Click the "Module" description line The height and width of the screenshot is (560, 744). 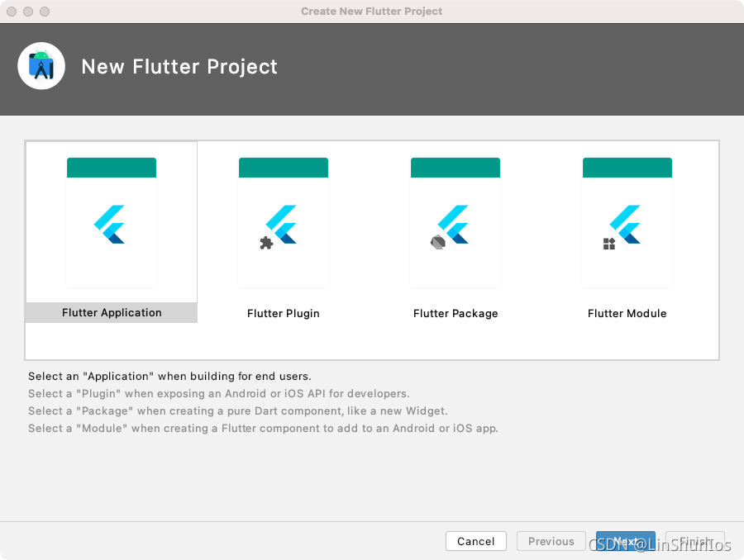pyautogui.click(x=263, y=428)
